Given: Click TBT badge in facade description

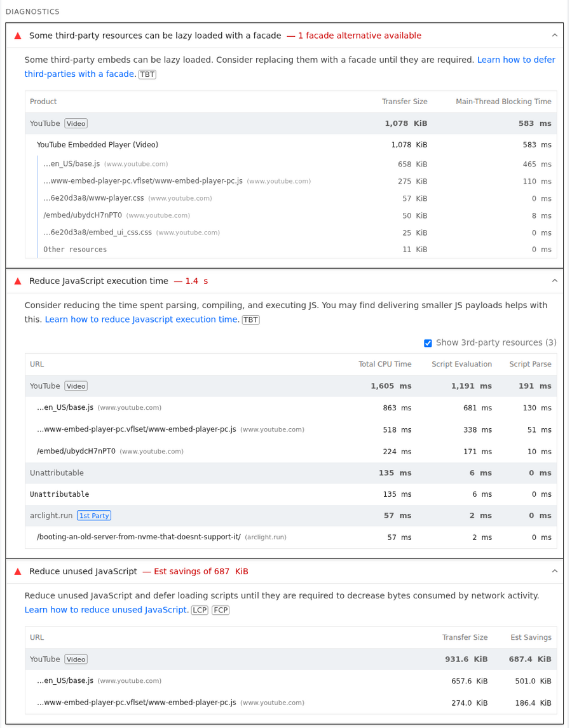Looking at the screenshot, I should point(147,74).
